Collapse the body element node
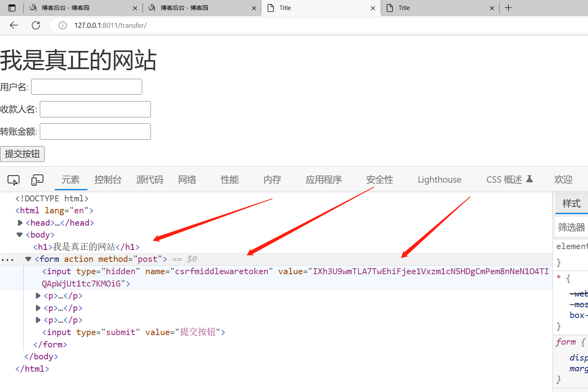Viewport: 588px width, 392px height. 20,235
